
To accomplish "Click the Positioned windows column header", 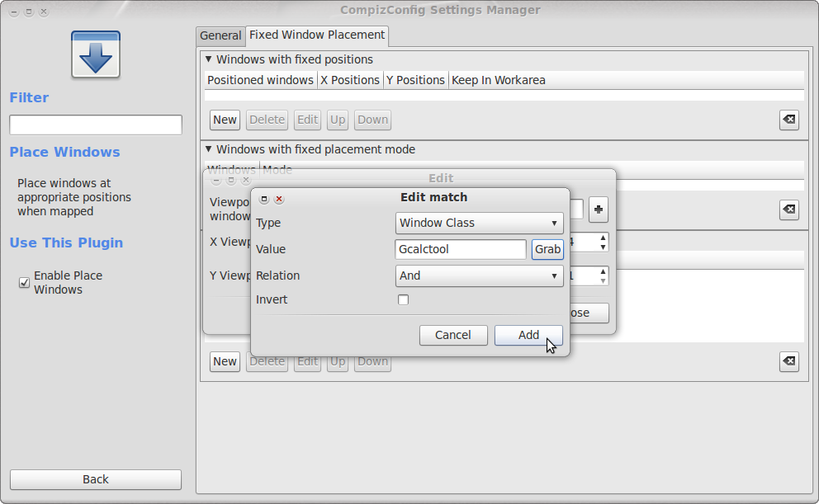I will [x=261, y=80].
